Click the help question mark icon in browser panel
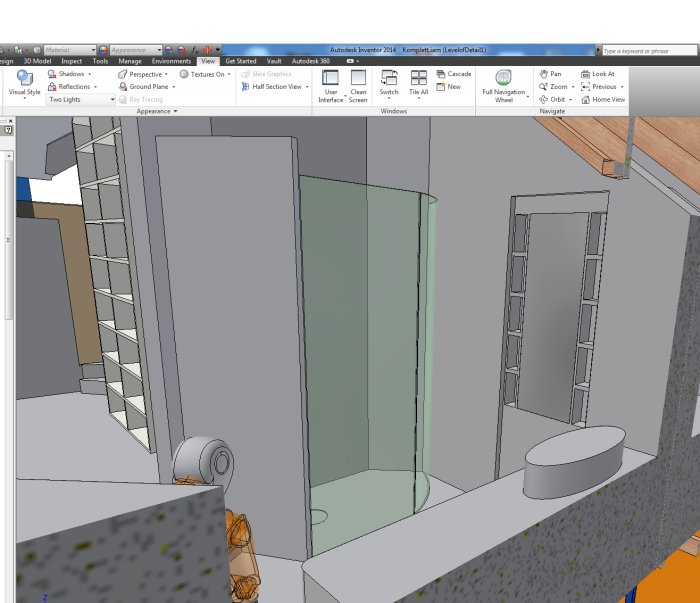Screen dimensions: 700x603 click(x=8, y=130)
